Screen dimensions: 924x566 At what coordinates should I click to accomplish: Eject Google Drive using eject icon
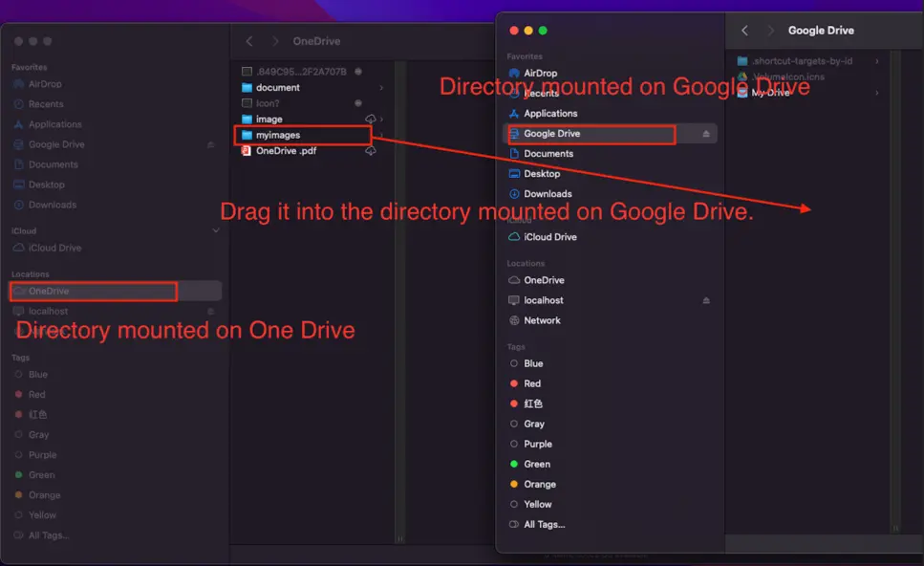[706, 134]
